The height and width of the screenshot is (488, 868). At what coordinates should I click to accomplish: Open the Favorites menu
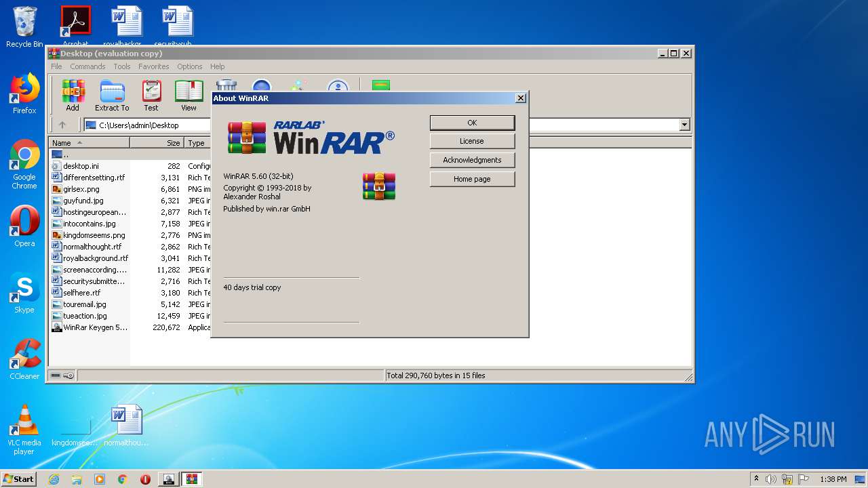[x=154, y=66]
